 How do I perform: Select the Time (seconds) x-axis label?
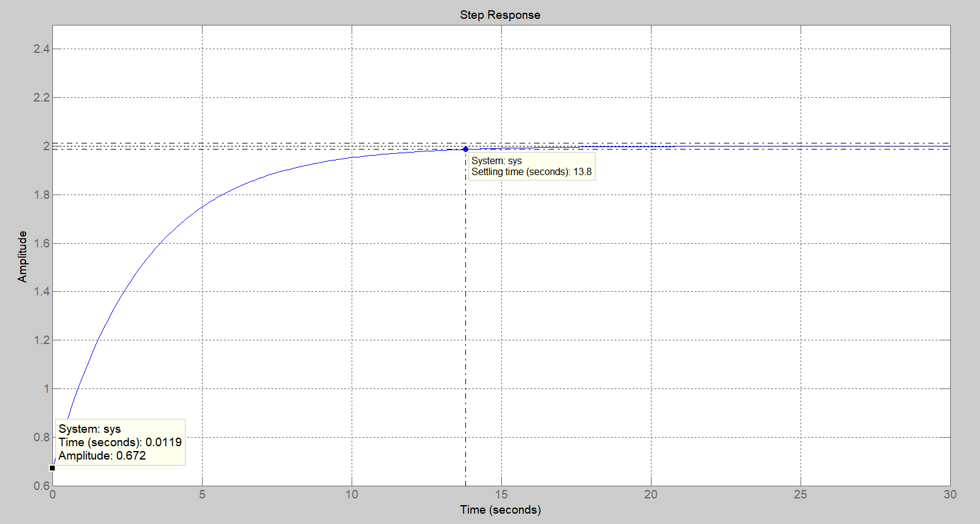500,510
